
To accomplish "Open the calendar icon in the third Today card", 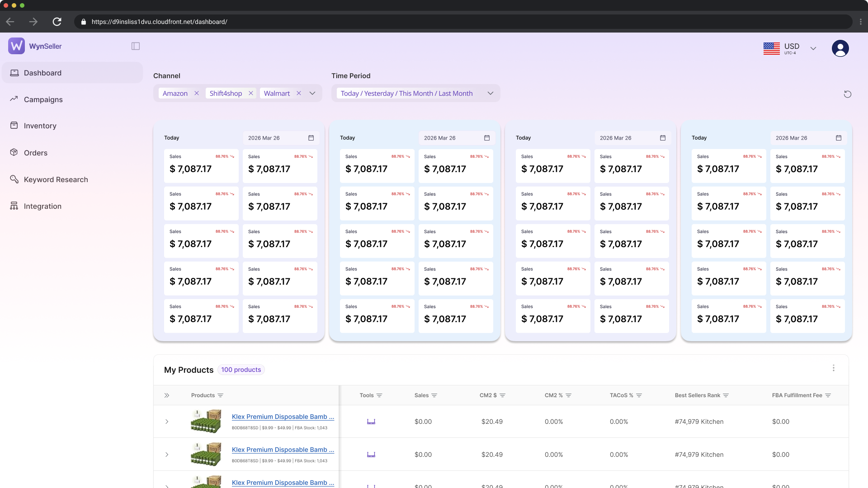I will pyautogui.click(x=663, y=138).
